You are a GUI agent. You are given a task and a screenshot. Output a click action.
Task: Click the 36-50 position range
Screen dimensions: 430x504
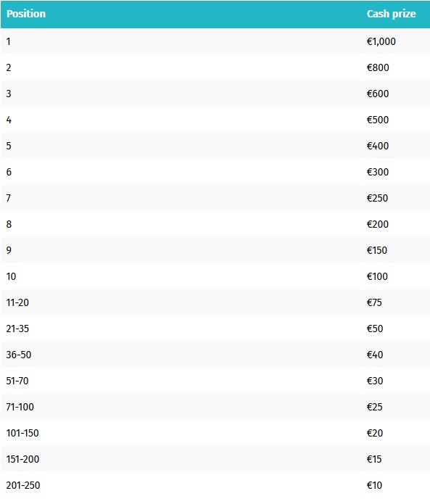19,355
